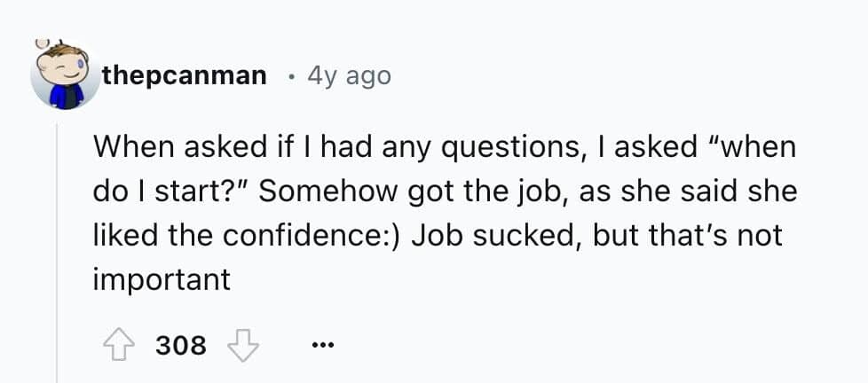This screenshot has width=868, height=383.
Task: Click the '4y ago' timestamp
Action: [x=348, y=76]
